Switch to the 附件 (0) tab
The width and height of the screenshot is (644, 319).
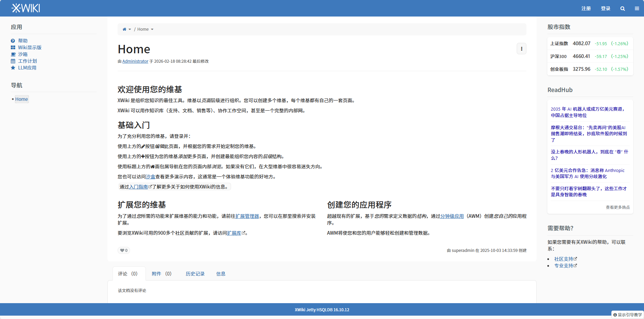[x=161, y=274]
